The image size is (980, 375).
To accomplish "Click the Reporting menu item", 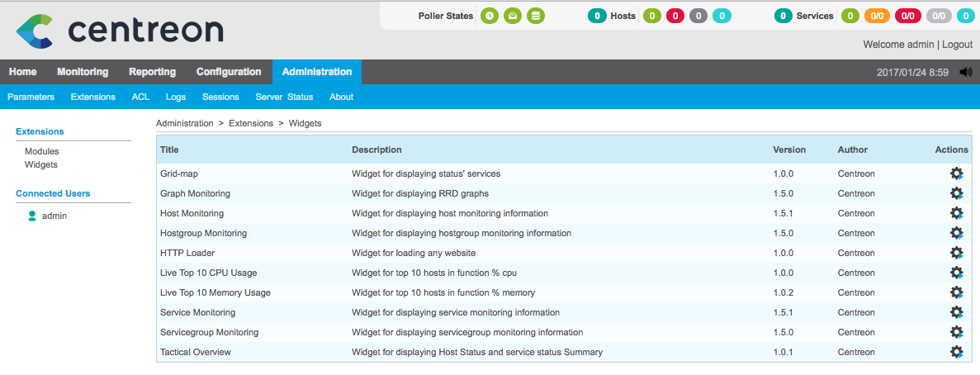I will click(152, 72).
